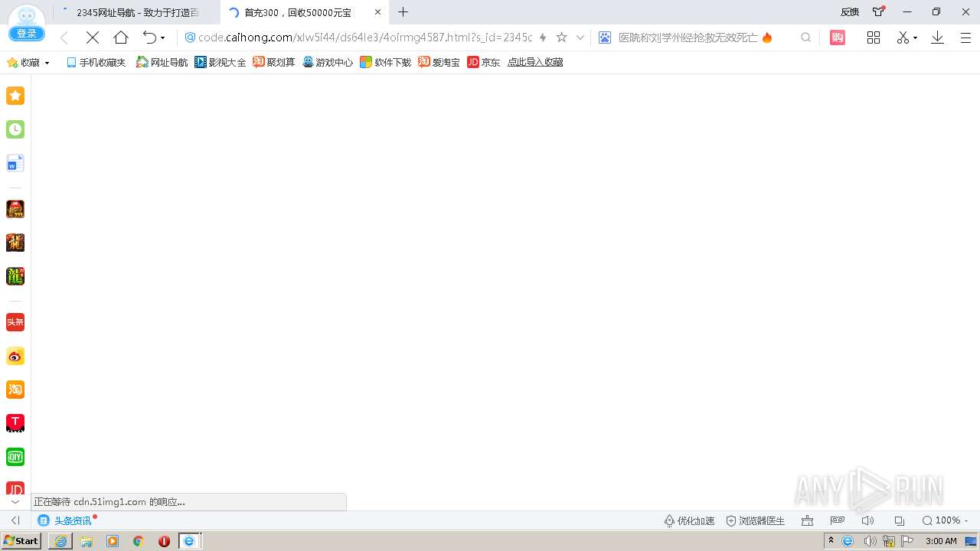
Task: Click the status bar window split icon
Action: (x=900, y=520)
